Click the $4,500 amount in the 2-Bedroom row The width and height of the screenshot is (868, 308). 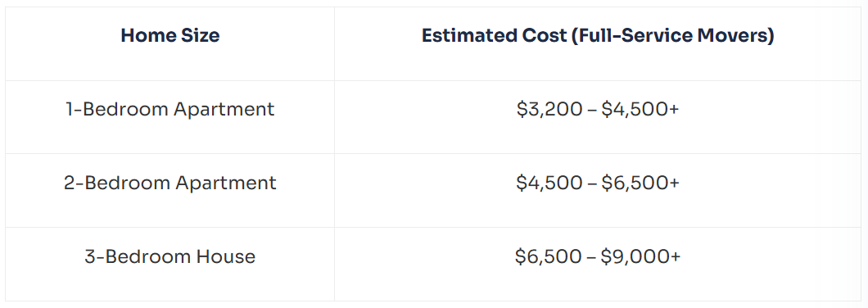click(549, 183)
